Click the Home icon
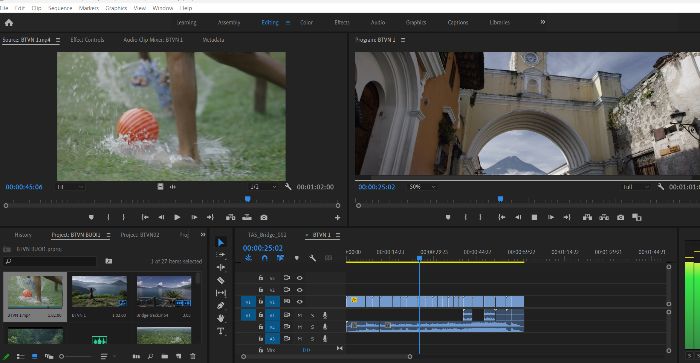The height and width of the screenshot is (363, 700). [x=9, y=22]
